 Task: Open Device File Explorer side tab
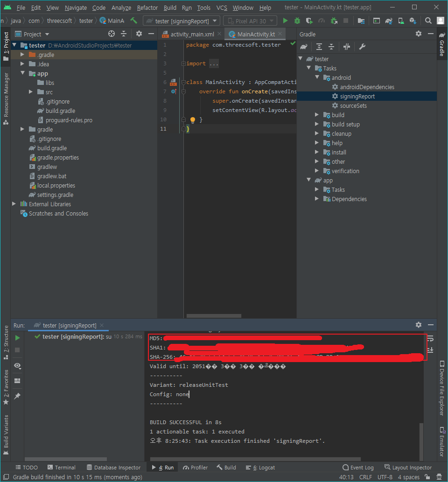pyautogui.click(x=442, y=388)
